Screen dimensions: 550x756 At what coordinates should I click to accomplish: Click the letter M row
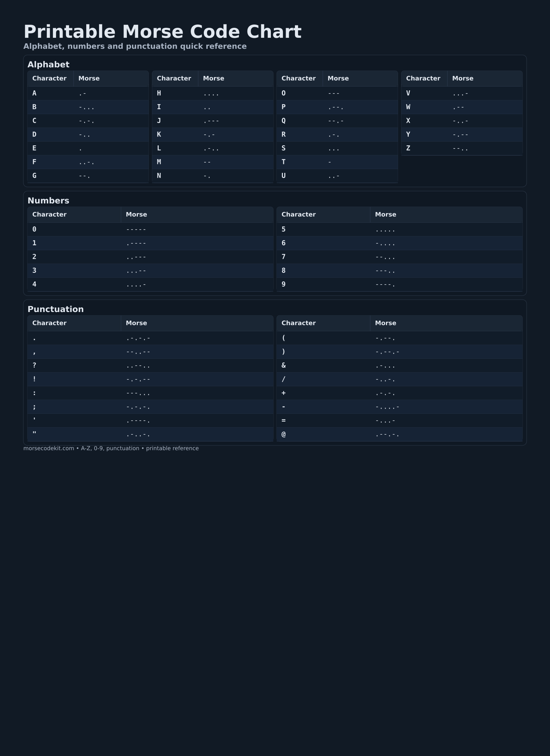click(212, 162)
